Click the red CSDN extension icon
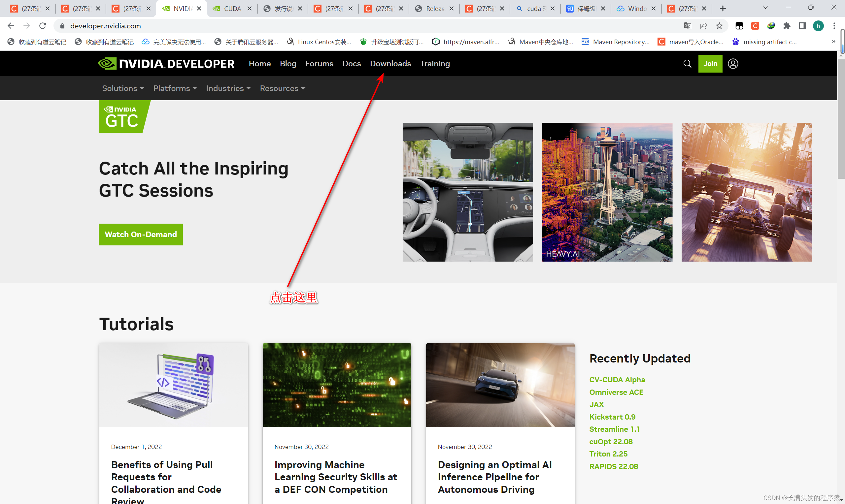Viewport: 845px width, 504px height. coord(755,26)
